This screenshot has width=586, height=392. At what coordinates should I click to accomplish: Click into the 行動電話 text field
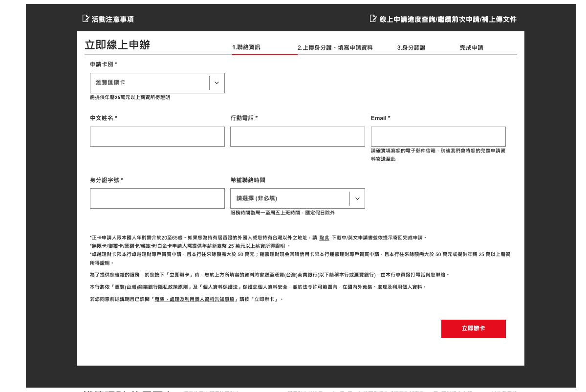[297, 137]
